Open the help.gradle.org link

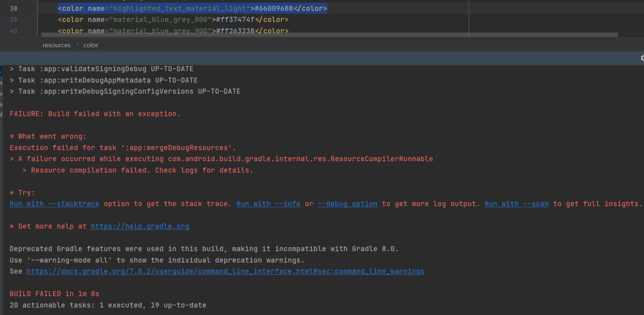point(140,227)
